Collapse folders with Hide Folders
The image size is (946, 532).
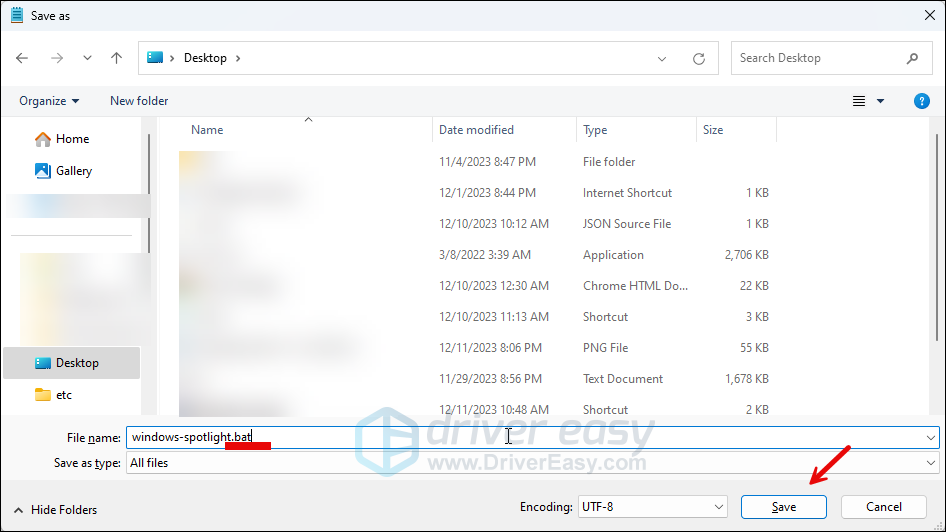click(57, 510)
